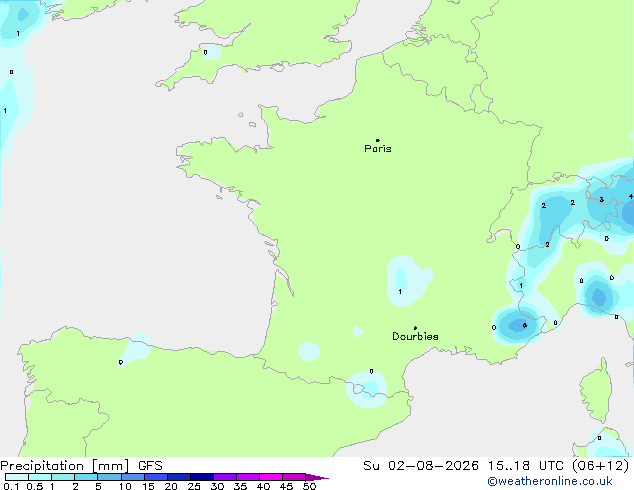Click the '3' precipitation value over Switzerland
The width and height of the screenshot is (634, 490).
[x=602, y=200]
